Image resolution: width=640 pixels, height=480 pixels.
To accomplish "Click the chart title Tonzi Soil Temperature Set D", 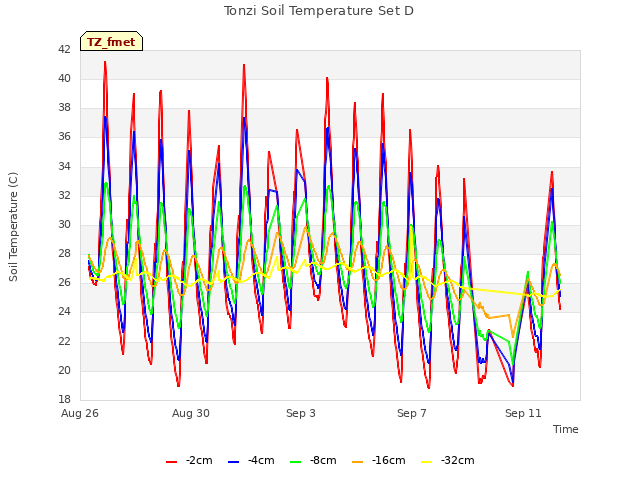I will point(319,11).
